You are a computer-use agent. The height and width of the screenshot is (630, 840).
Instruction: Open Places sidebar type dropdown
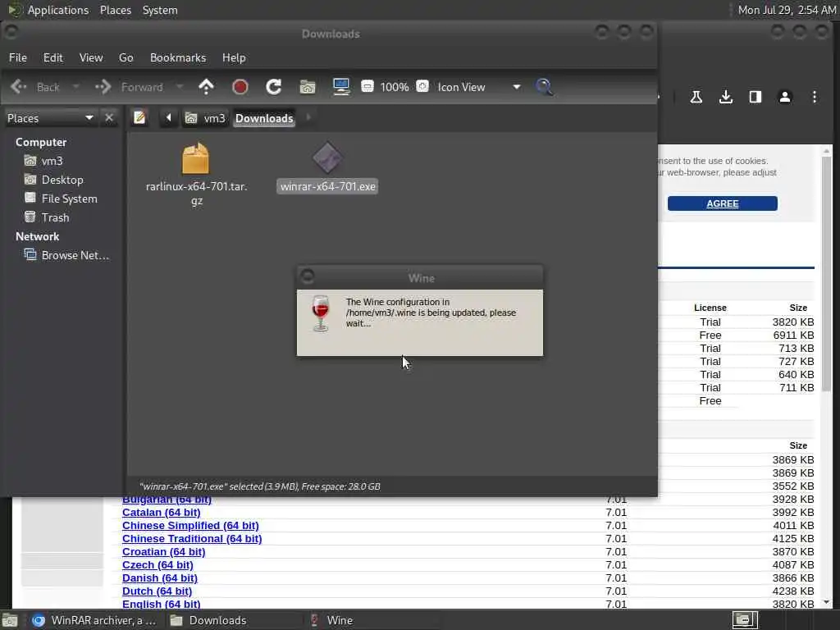pyautogui.click(x=50, y=118)
